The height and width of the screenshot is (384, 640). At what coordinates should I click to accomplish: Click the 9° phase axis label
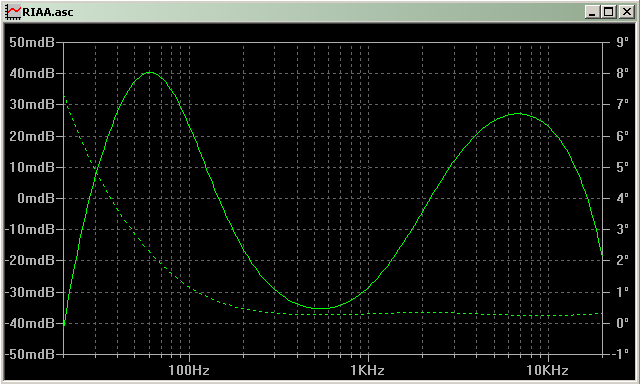622,42
